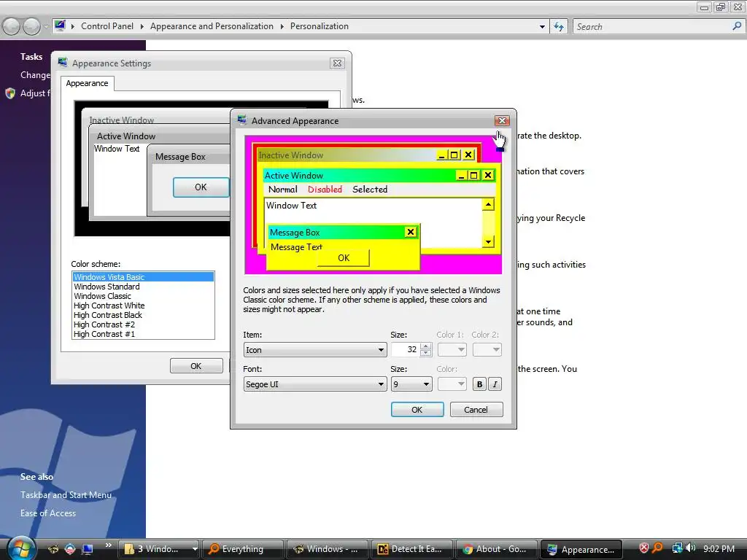Select High Contrast #1 color scheme
The image size is (747, 560).
coord(143,334)
